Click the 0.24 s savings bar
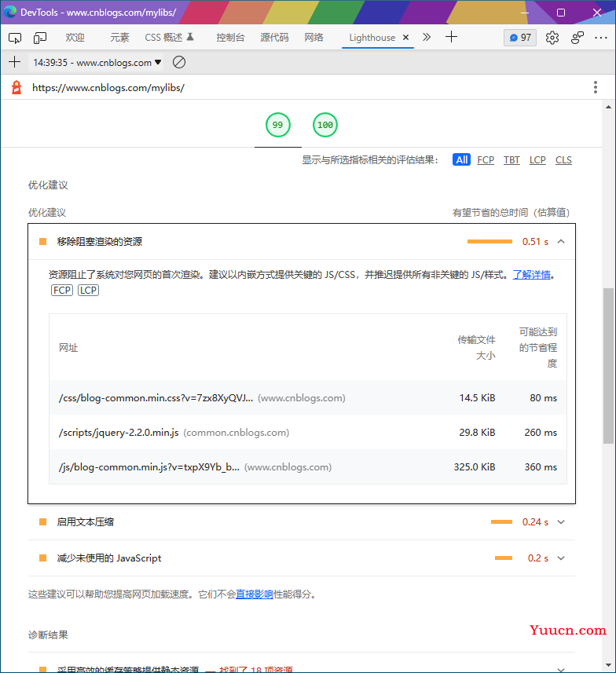 [501, 522]
